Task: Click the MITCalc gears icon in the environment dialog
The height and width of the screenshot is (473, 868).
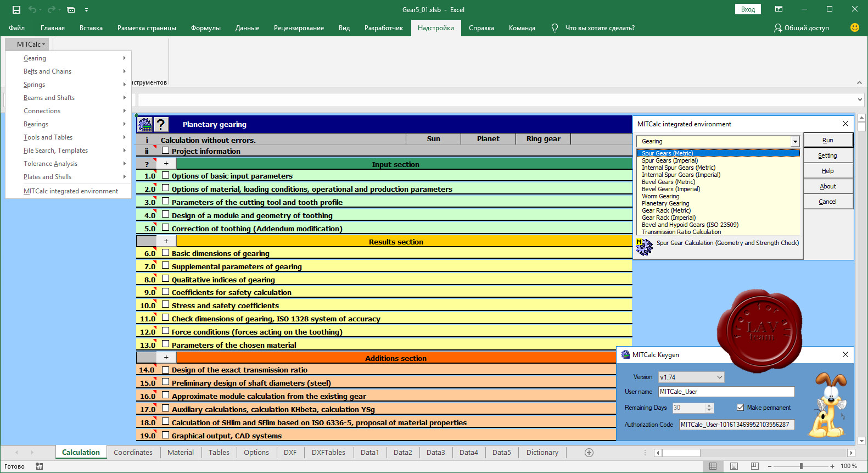Action: 645,247
